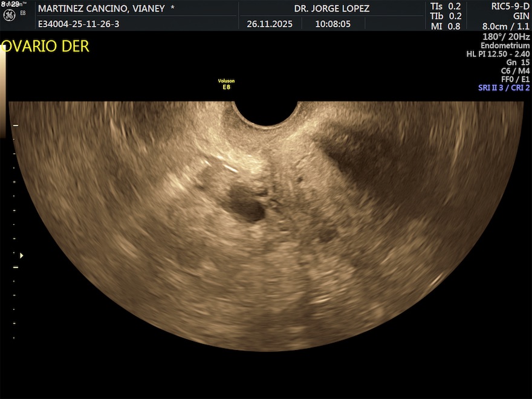Click the patient name MARTINEZ CANCINO, VIANEY

click(x=101, y=8)
